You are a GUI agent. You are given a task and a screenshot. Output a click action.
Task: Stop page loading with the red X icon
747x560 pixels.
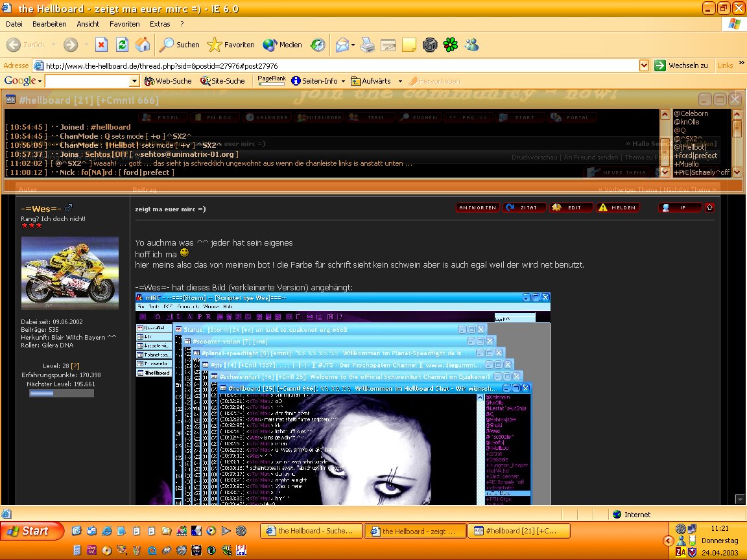point(101,45)
